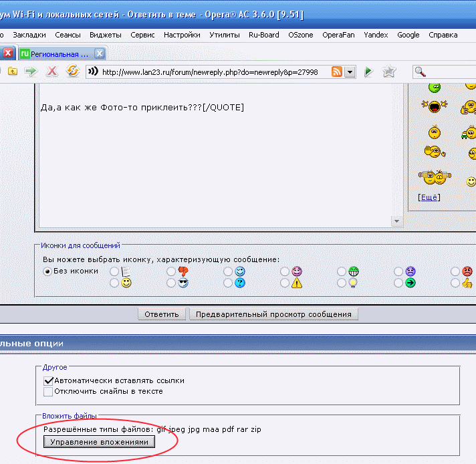
Task: Select the green grinning smiley icon radio
Action: pos(341,271)
